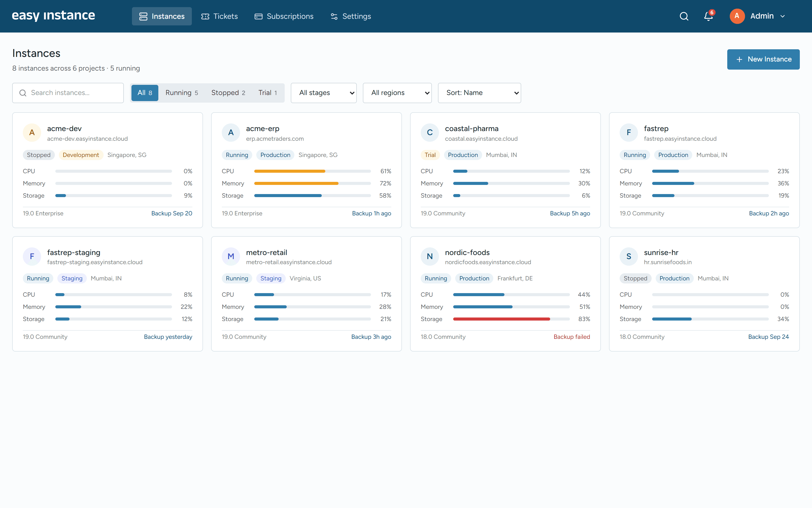The height and width of the screenshot is (508, 812).
Task: Click nordic-foods Backup failed link
Action: point(571,337)
